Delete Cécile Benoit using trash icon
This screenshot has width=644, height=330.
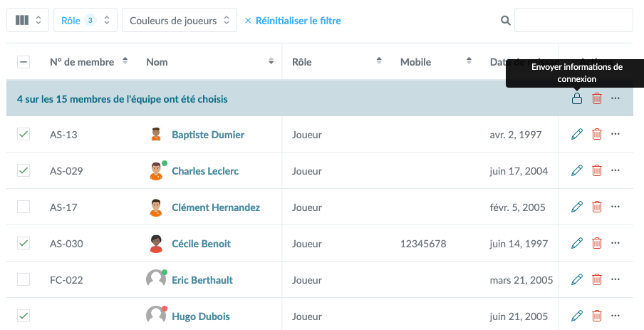597,243
